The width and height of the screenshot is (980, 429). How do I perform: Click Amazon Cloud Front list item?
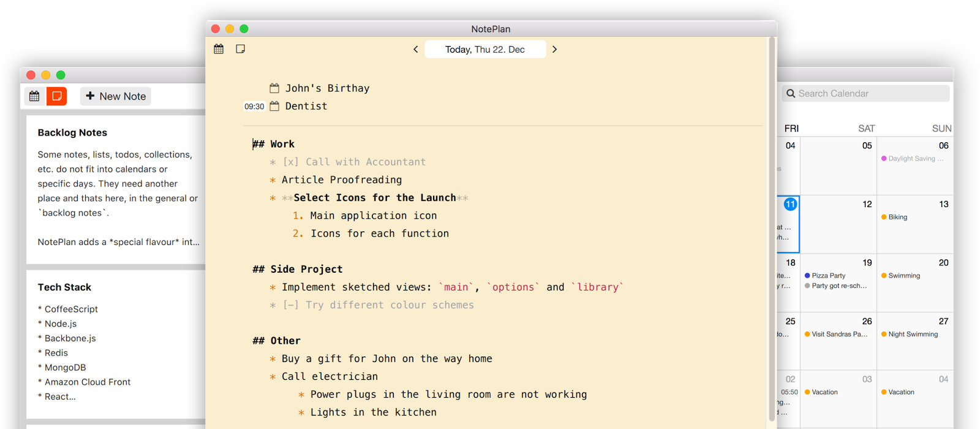tap(88, 382)
